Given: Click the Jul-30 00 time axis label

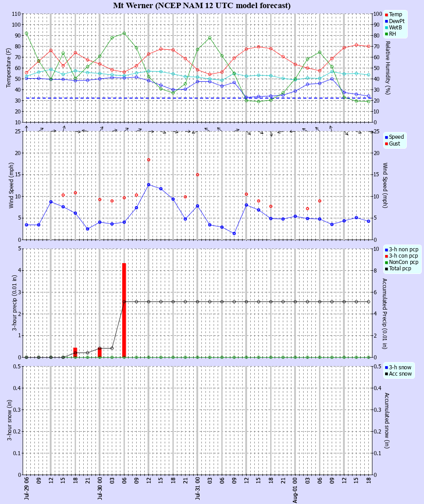Looking at the screenshot, I should 100,488.
